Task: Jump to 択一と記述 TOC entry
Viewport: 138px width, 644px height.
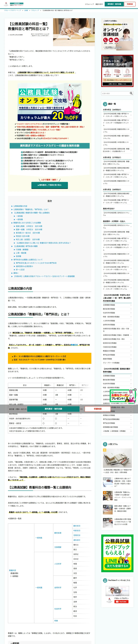Action: [20, 270]
